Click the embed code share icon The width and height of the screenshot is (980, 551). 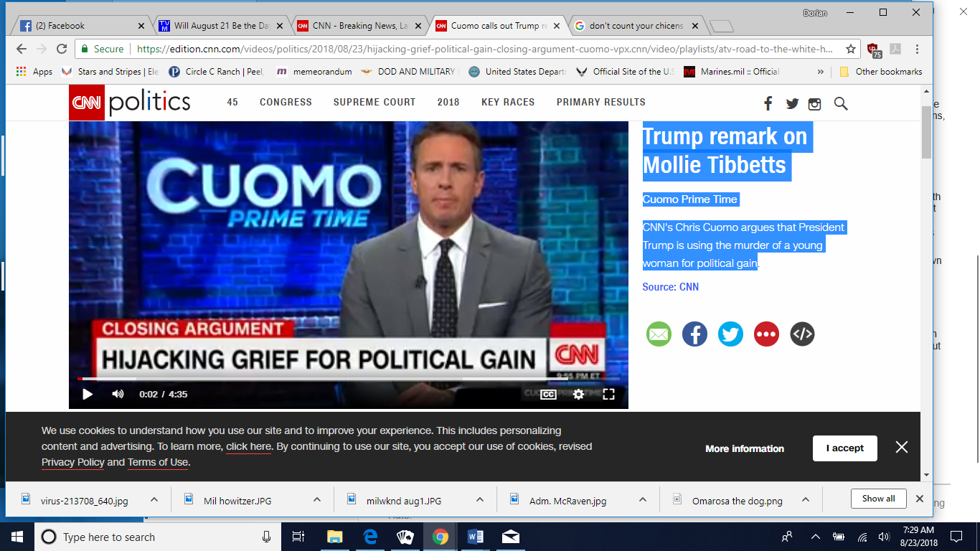(802, 334)
